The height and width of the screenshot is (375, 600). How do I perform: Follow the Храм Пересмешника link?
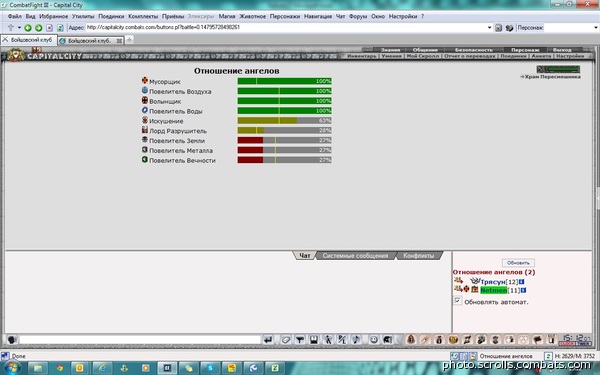click(x=551, y=77)
